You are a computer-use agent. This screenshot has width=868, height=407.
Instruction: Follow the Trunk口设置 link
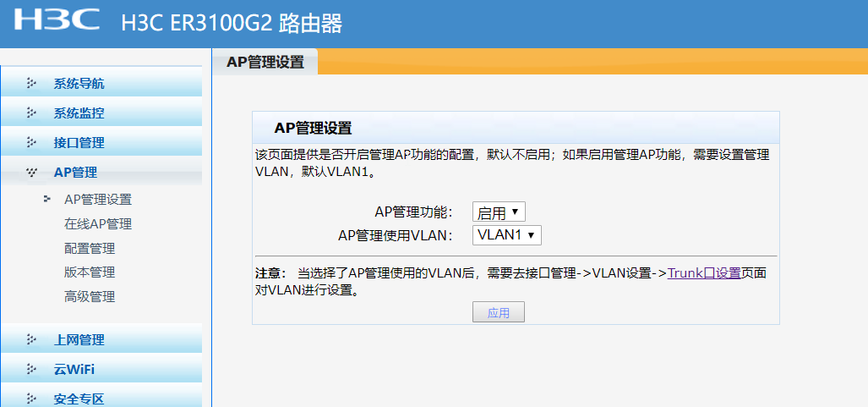704,272
